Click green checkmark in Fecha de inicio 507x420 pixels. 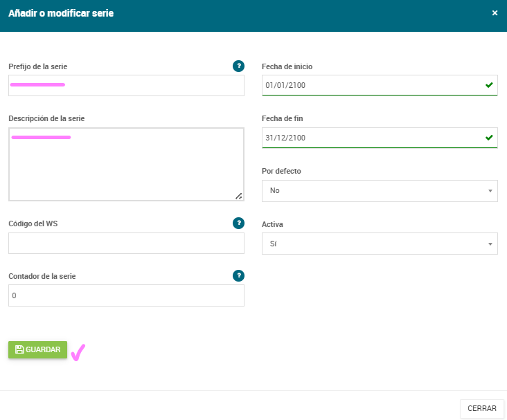click(x=489, y=85)
